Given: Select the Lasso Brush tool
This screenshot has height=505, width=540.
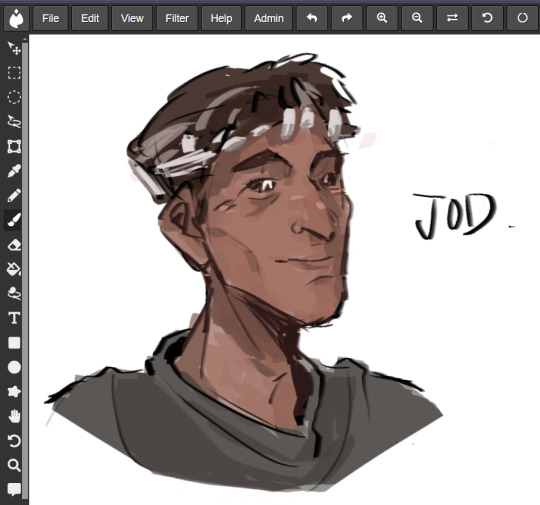Looking at the screenshot, I should [x=14, y=293].
